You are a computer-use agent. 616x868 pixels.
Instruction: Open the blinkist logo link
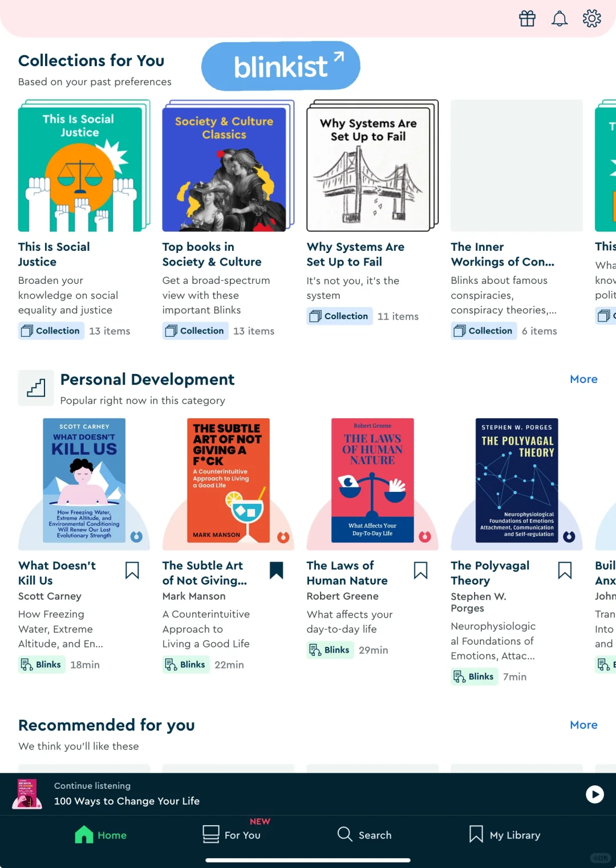[281, 66]
